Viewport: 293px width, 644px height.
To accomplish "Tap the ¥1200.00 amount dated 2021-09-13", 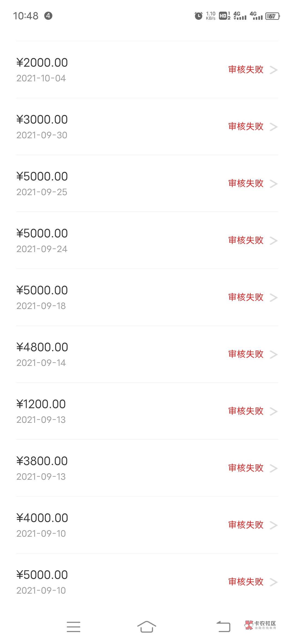I will (x=41, y=404).
